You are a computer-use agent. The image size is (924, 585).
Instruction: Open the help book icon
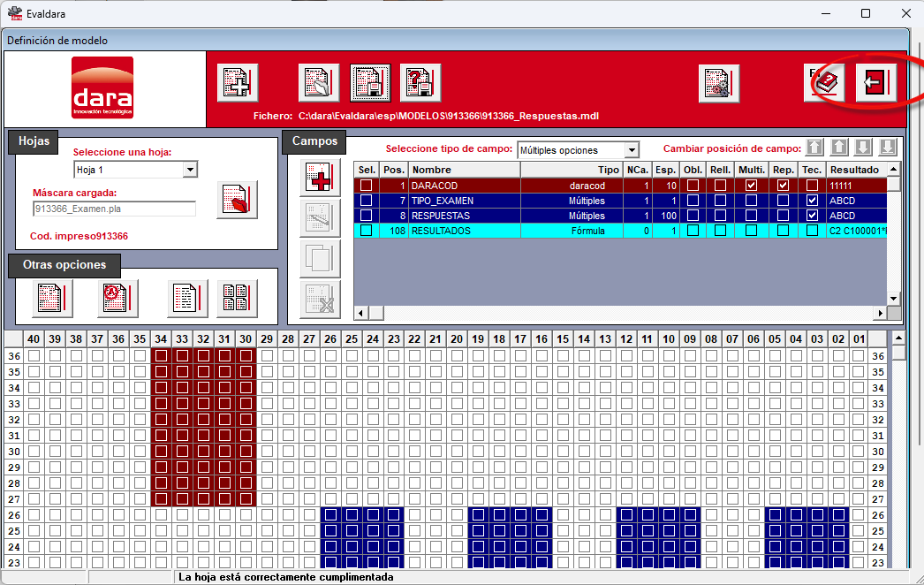click(825, 82)
